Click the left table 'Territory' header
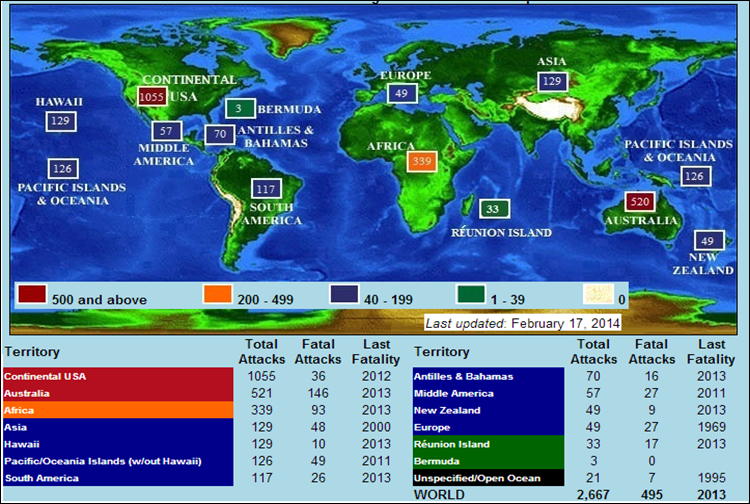This screenshot has width=750, height=504. click(x=32, y=352)
